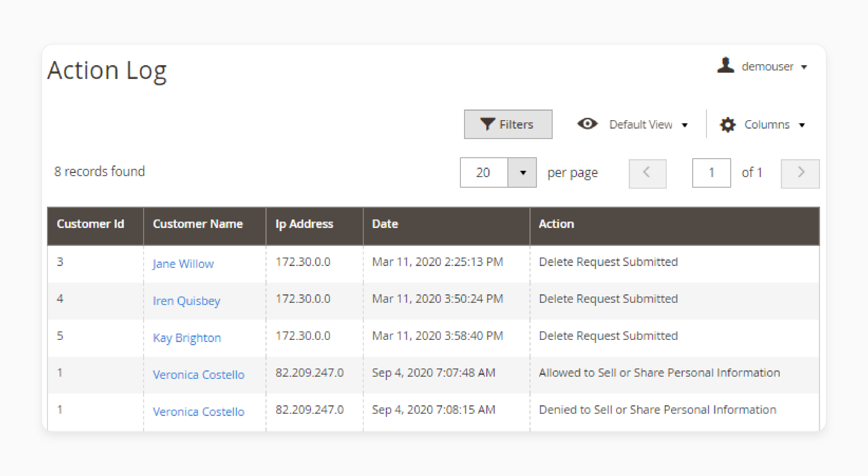Click the date 'Mar 11, 2020 2:25:13 PM'
Image resolution: width=868 pixels, height=476 pixels.
437,262
